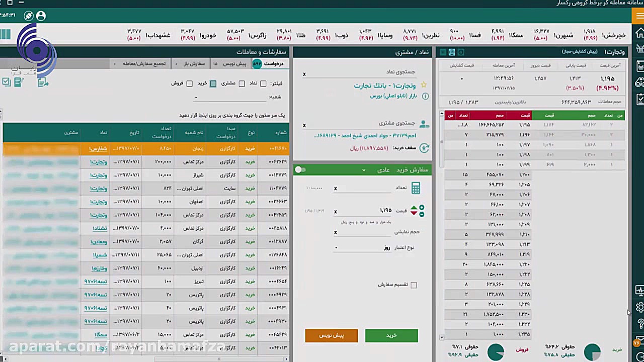Expand the arrow on تجمیع سفارش/معامله tab
Screen dimensions: 644x362
pyautogui.click(x=115, y=64)
